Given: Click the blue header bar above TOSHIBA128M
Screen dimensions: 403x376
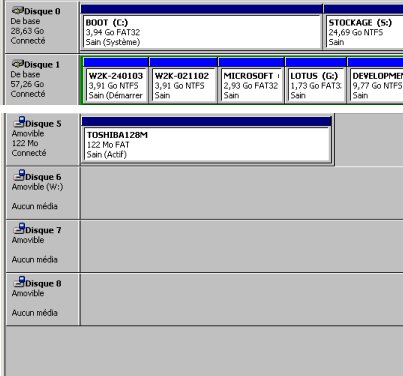Looking at the screenshot, I should [x=206, y=121].
